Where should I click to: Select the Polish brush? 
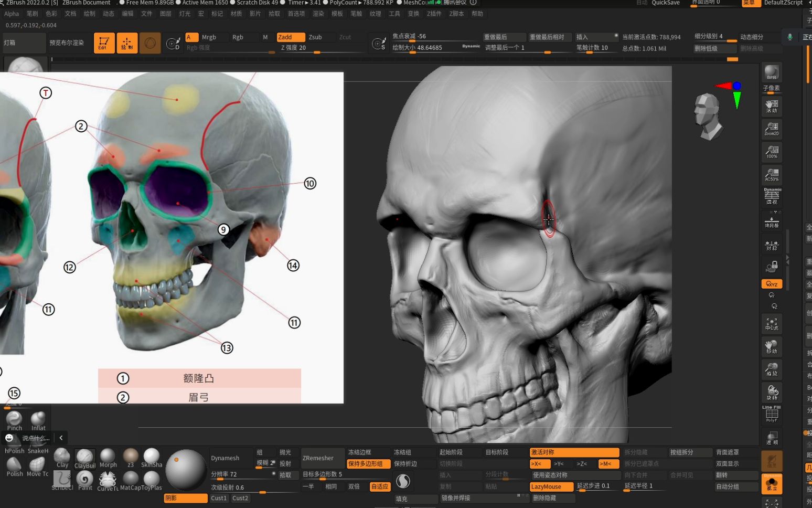tap(15, 467)
